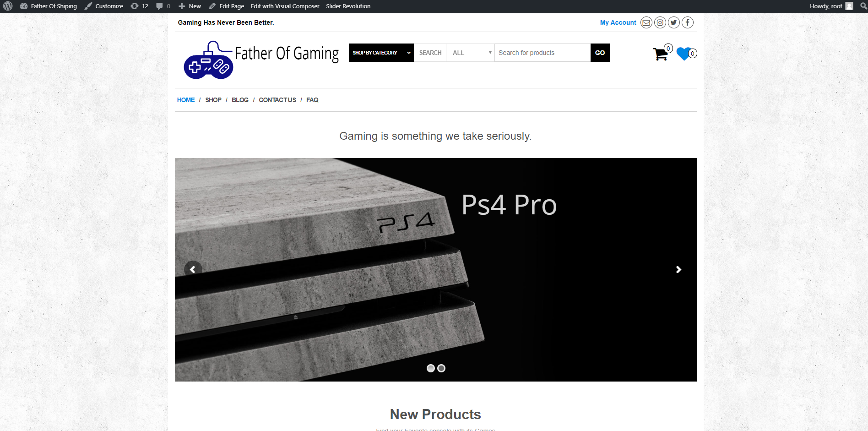
Task: Advance the slider with the right arrow
Action: point(678,269)
